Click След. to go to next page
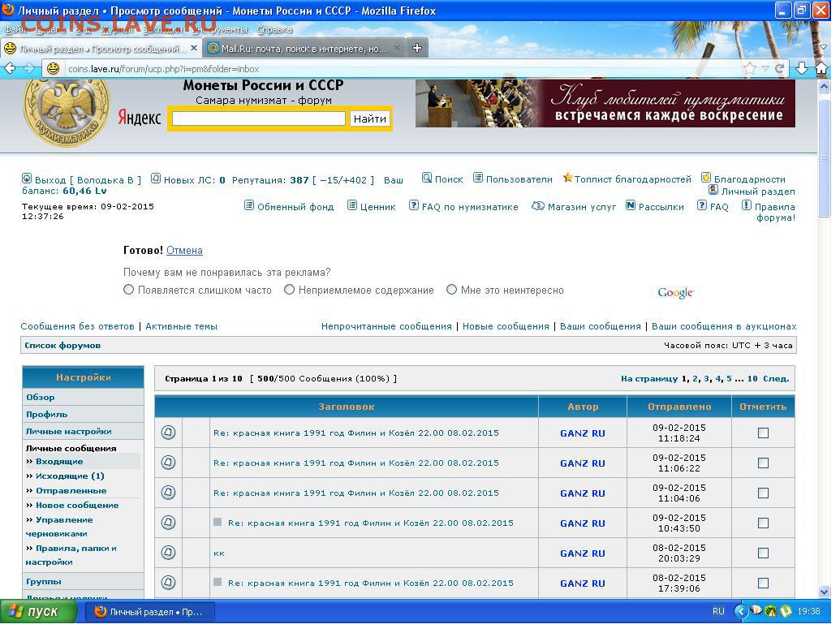 (x=776, y=379)
